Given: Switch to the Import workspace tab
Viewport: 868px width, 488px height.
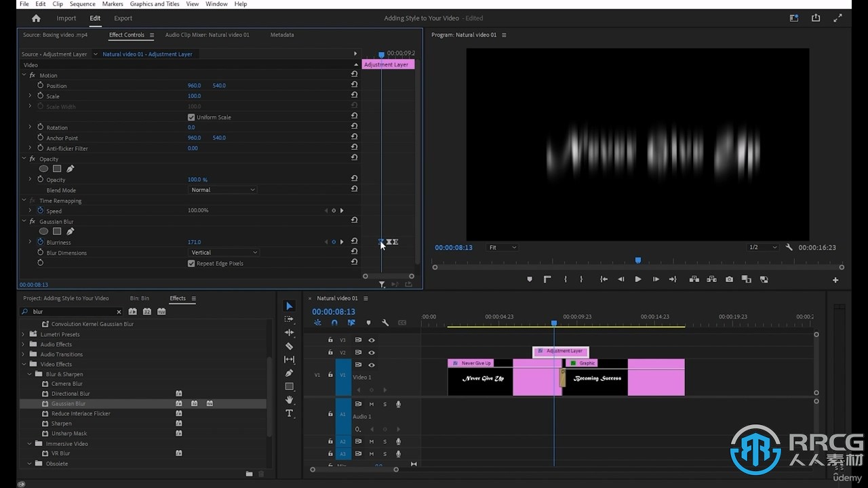Looking at the screenshot, I should (66, 18).
